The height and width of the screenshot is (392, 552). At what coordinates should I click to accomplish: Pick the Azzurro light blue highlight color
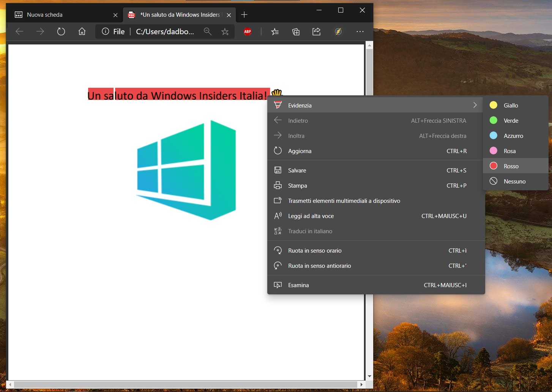pyautogui.click(x=516, y=136)
